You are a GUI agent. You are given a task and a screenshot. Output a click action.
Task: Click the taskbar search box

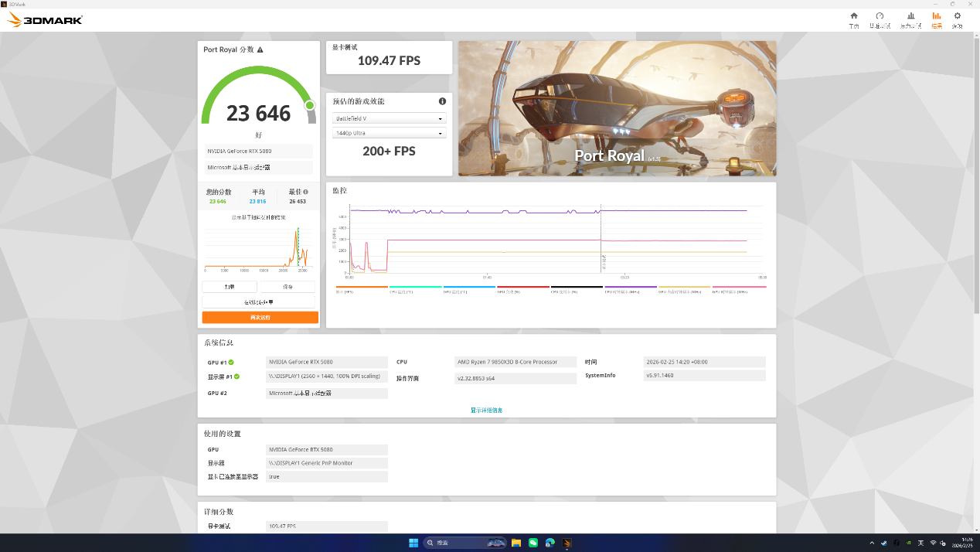point(465,543)
